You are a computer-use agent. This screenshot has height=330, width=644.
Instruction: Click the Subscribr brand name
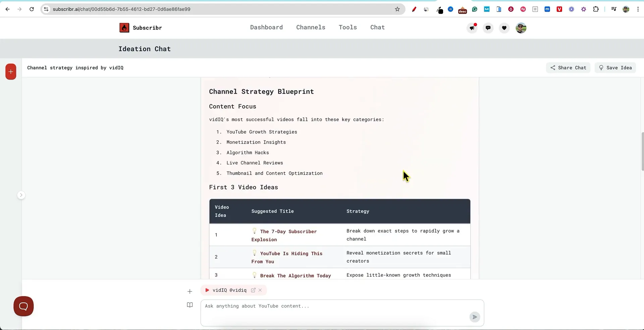click(x=147, y=28)
